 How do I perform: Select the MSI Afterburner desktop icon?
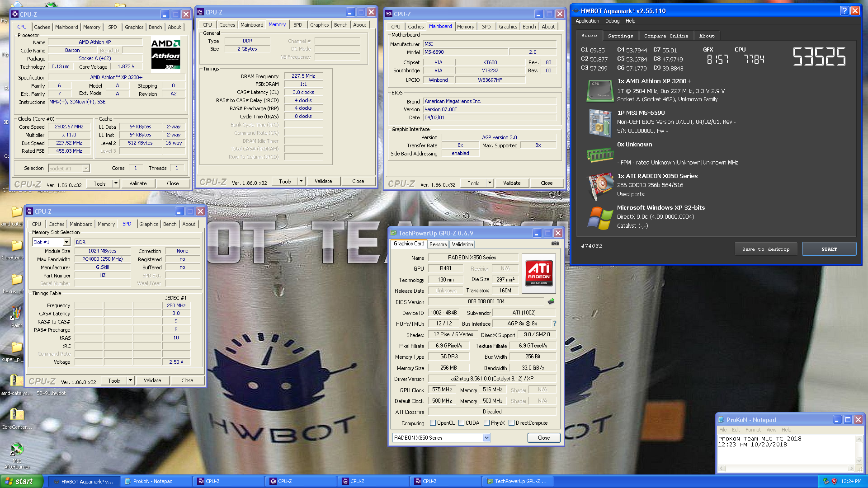tap(17, 455)
